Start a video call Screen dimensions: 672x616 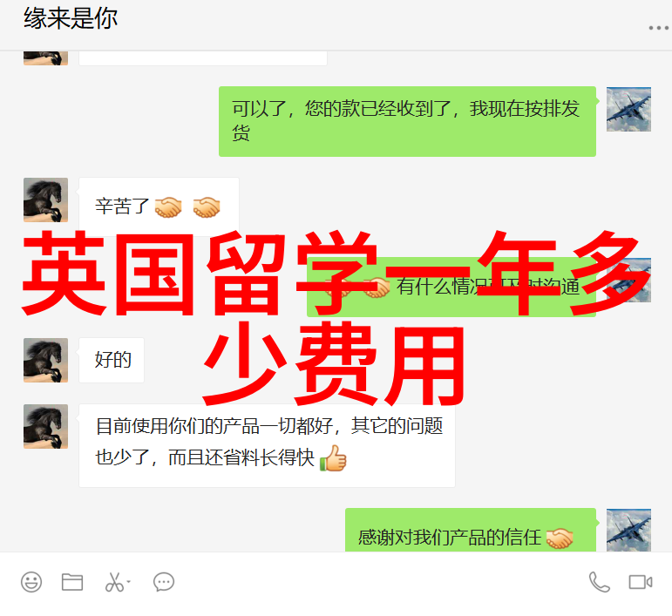641,582
